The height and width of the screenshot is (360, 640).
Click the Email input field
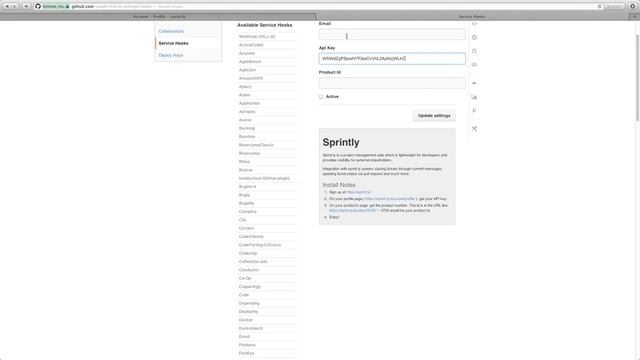[x=392, y=35]
